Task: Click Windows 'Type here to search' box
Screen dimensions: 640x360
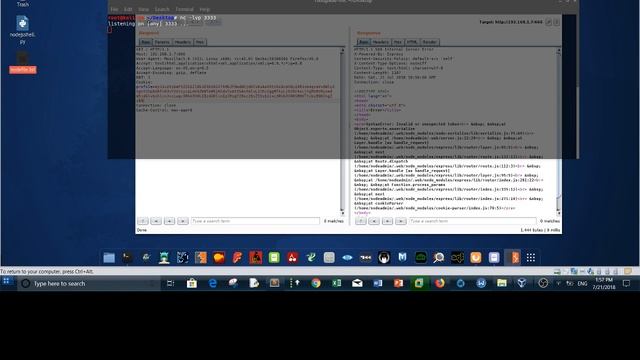Action: coord(88,283)
